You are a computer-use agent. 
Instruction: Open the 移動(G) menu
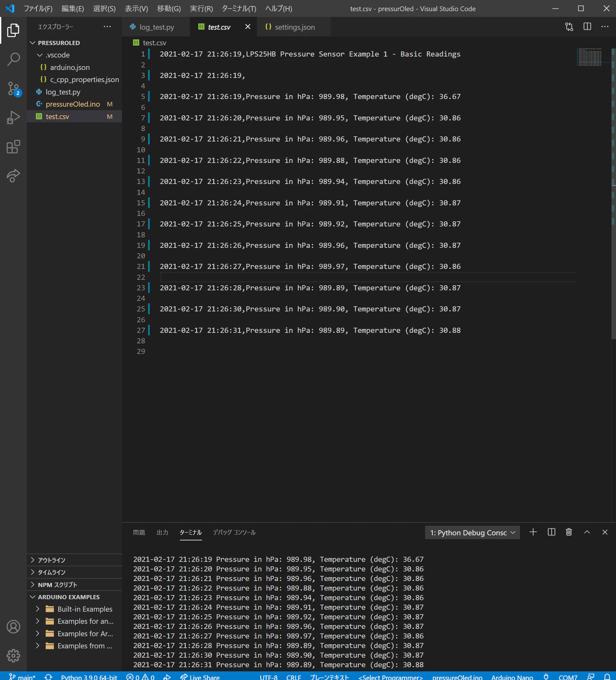(x=169, y=8)
